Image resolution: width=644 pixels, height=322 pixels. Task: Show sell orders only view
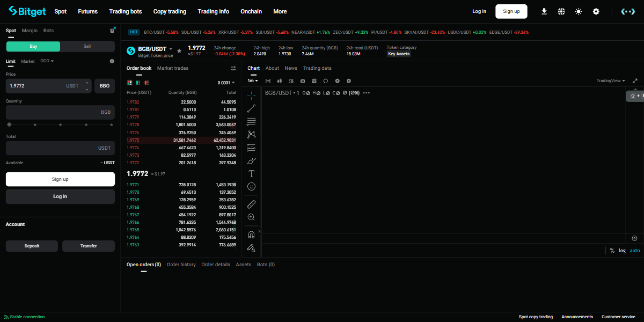pyautogui.click(x=147, y=83)
